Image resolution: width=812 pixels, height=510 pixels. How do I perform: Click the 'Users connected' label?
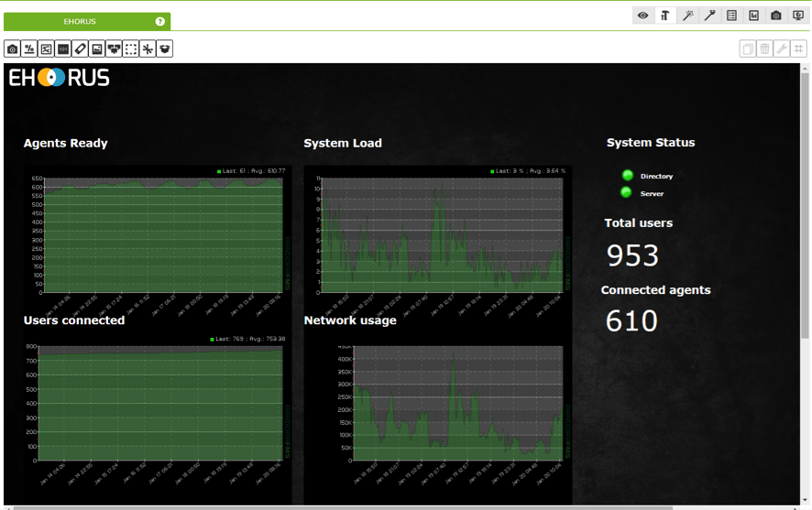click(74, 320)
